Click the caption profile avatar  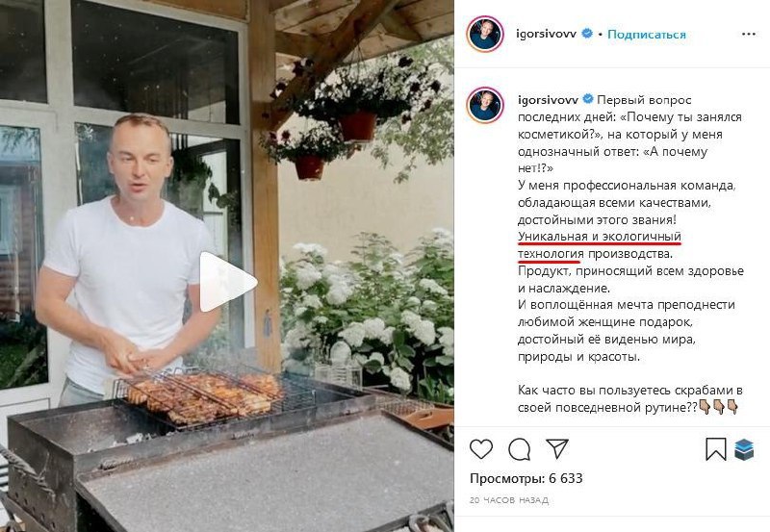(x=485, y=105)
